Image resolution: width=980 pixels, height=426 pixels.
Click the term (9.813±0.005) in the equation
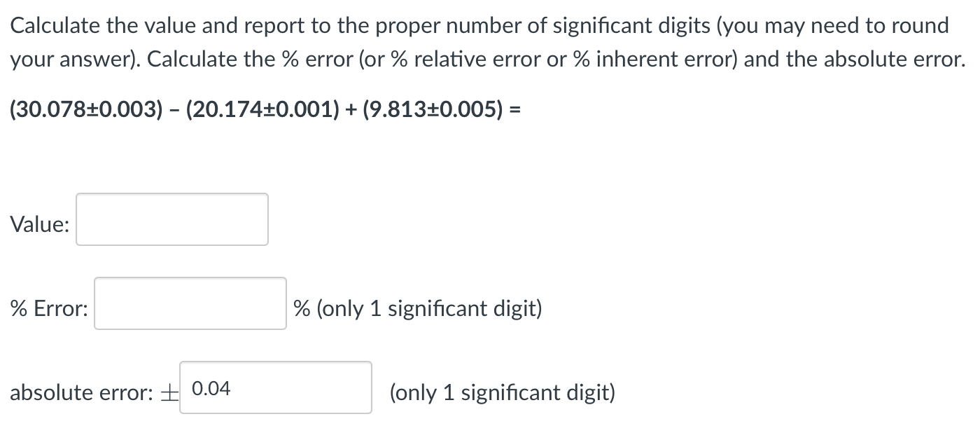pyautogui.click(x=435, y=111)
